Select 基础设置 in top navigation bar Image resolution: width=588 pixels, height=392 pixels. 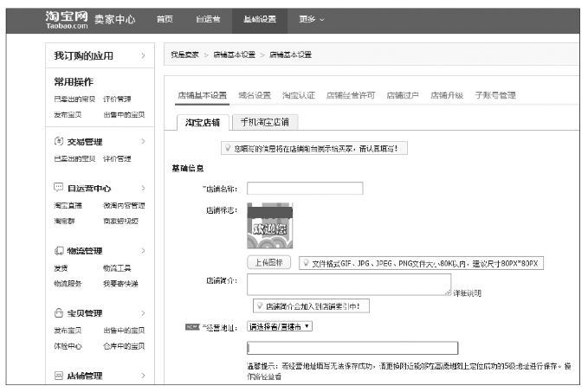coord(260,19)
